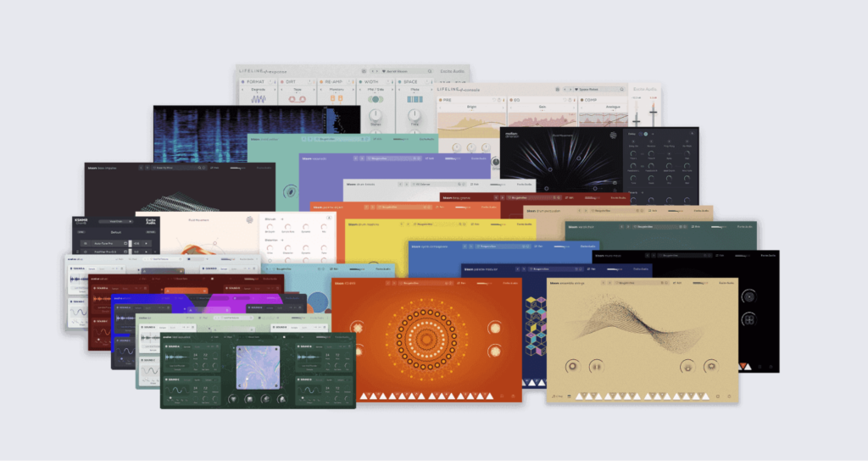
Task: Open the SPACE module in Lifeline Expanse
Action: coord(411,82)
